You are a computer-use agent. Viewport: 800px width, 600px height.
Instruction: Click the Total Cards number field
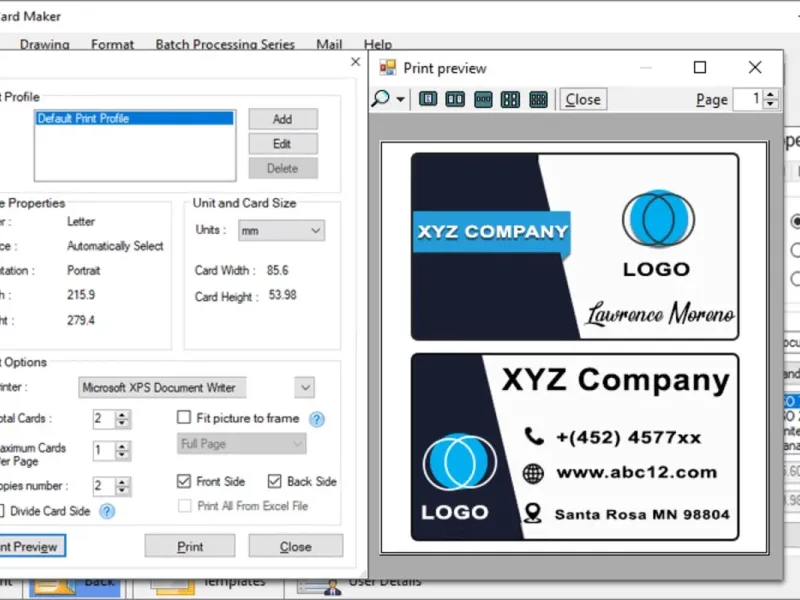(x=104, y=419)
